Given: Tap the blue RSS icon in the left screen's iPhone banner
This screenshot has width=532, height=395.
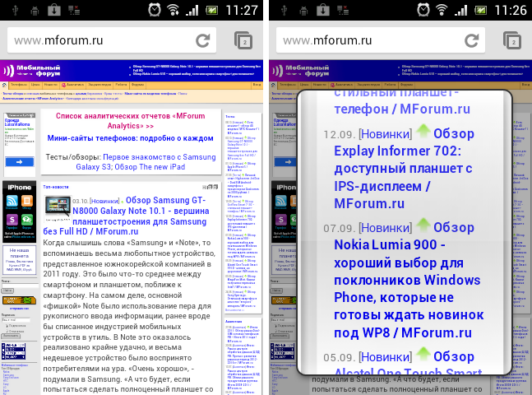Looking at the screenshot, I should point(12,201).
